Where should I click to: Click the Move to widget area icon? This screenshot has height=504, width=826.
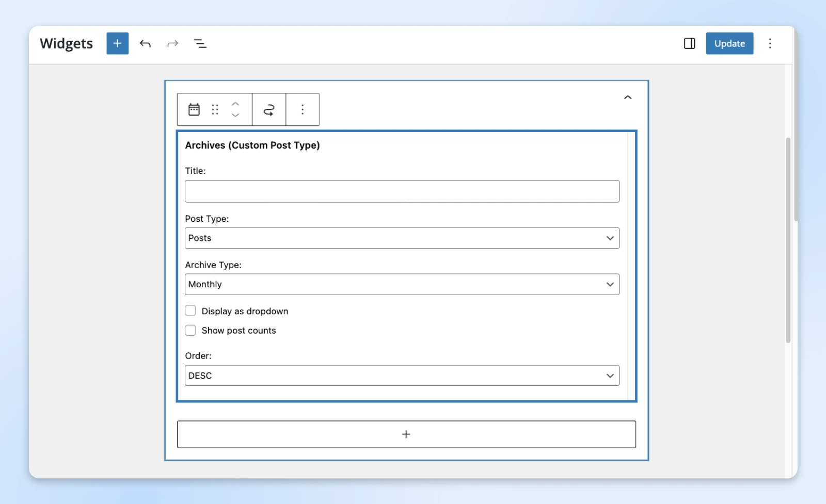tap(269, 109)
